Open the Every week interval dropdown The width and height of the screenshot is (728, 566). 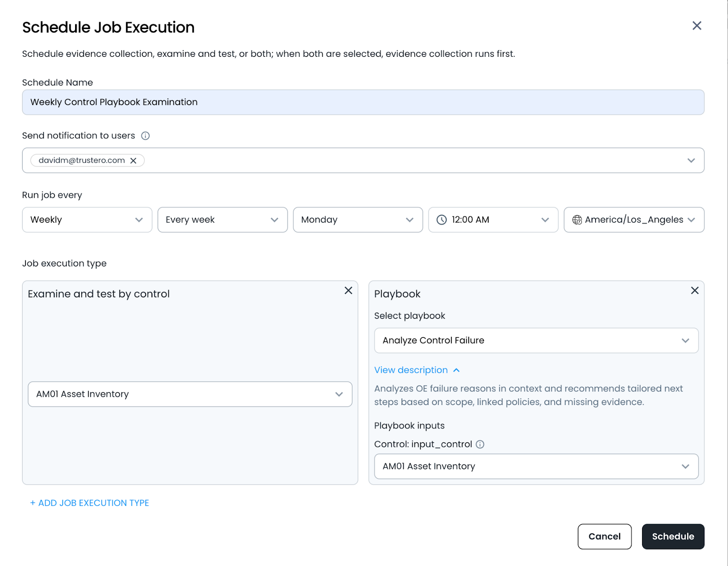click(222, 220)
